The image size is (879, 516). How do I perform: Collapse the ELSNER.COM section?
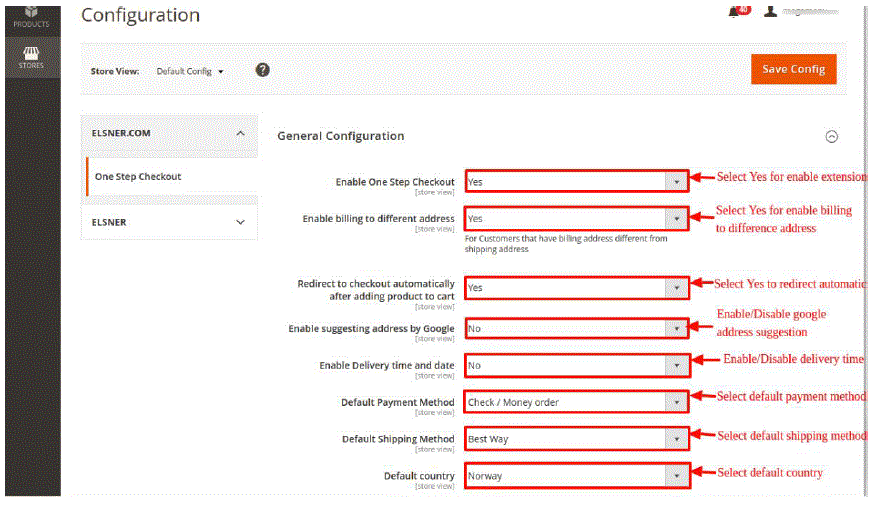click(169, 133)
